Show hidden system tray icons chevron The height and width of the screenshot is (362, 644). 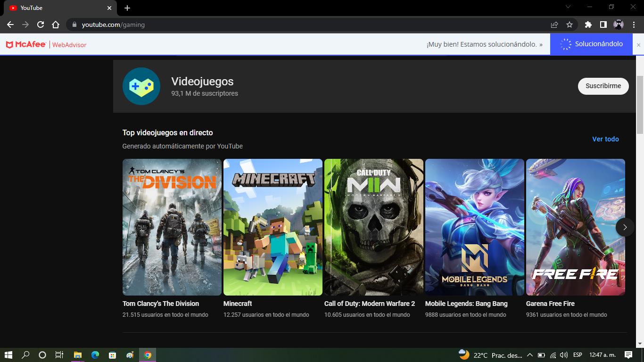tap(529, 355)
